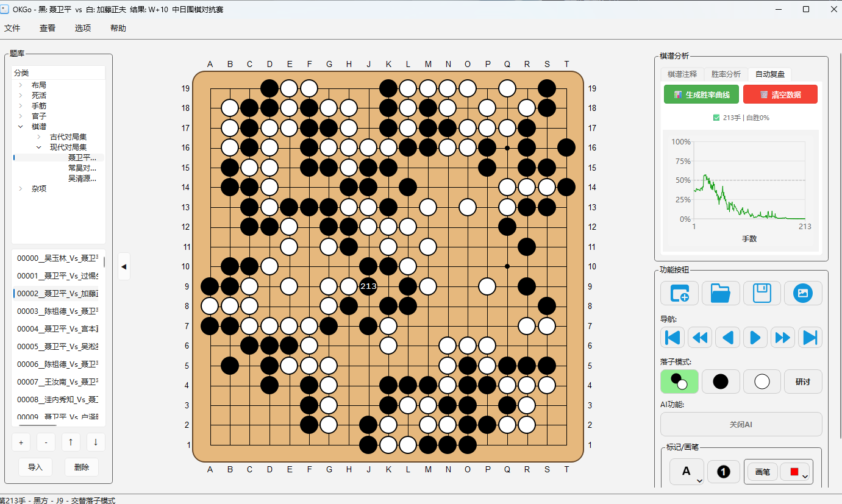The width and height of the screenshot is (842, 504).
Task: Expand the 杂项 tree category
Action: 20,189
